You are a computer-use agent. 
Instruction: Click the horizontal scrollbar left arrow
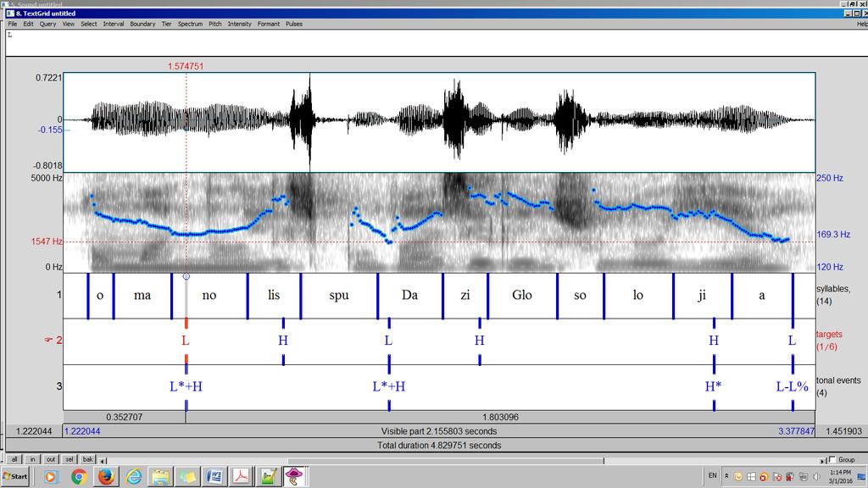click(103, 460)
